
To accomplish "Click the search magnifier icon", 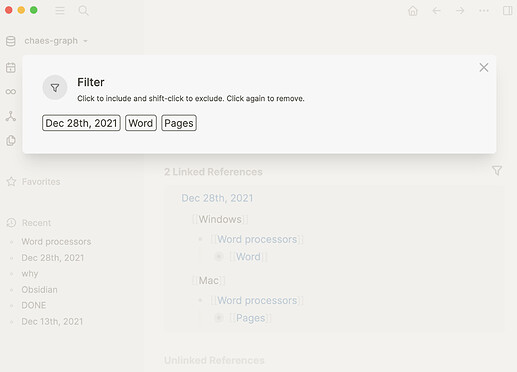I will [83, 11].
